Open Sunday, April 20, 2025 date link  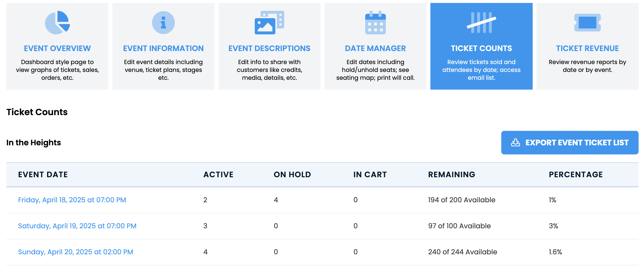(x=76, y=252)
